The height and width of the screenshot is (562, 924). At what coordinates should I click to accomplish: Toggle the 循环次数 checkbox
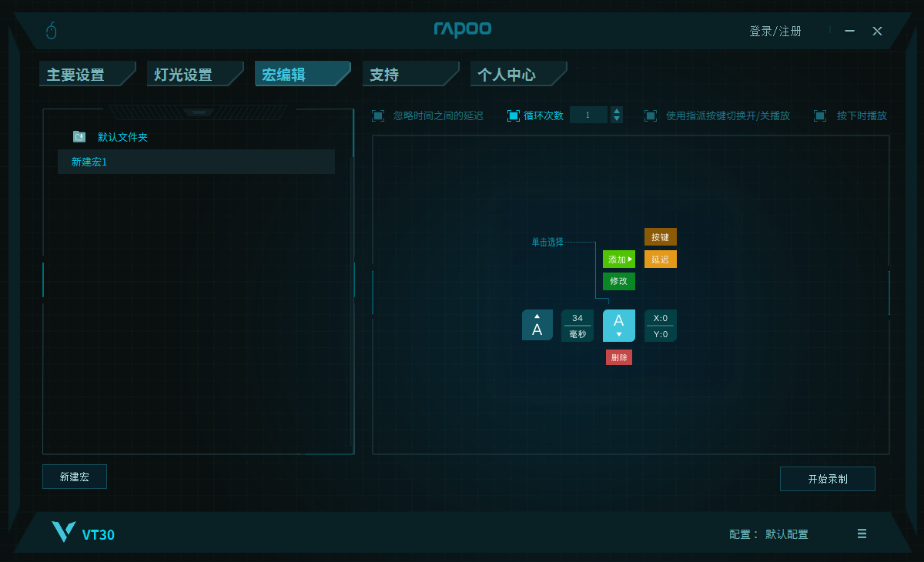click(514, 115)
